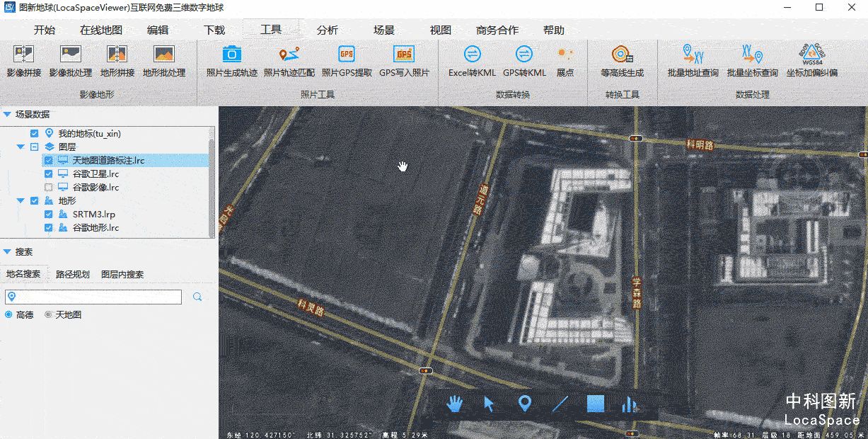Enable the 谷歌影像.lrc layer checkbox
The width and height of the screenshot is (868, 439).
pyautogui.click(x=49, y=188)
